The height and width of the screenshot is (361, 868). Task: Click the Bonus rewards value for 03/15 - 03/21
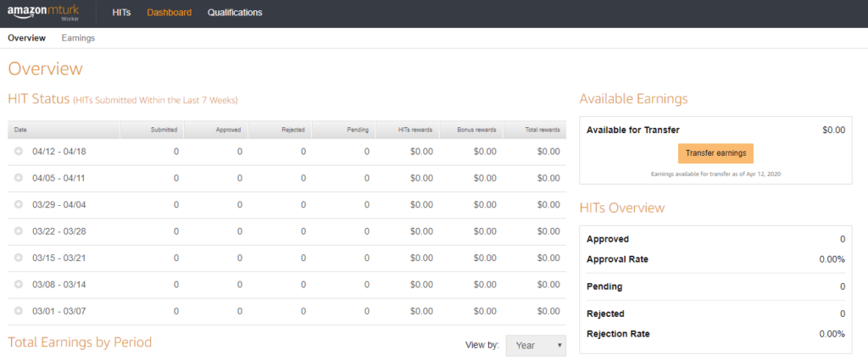coord(485,258)
